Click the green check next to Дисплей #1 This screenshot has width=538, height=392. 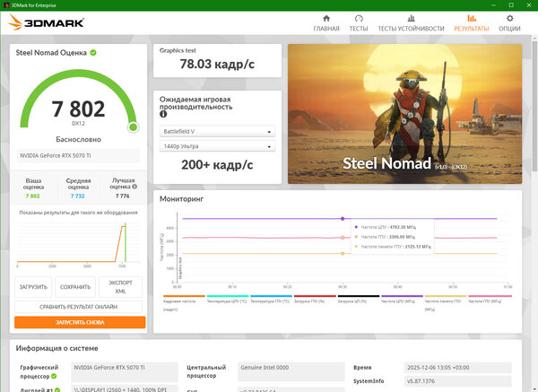pyautogui.click(x=57, y=389)
